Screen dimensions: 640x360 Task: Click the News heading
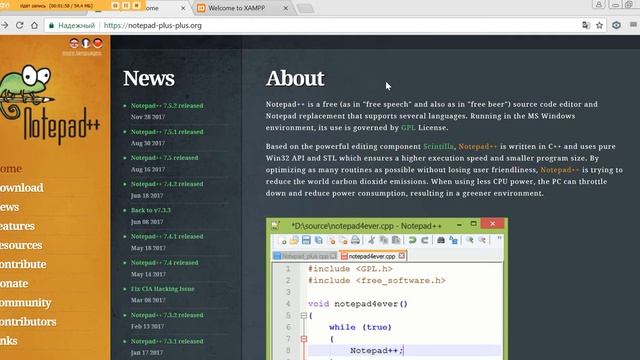click(149, 78)
